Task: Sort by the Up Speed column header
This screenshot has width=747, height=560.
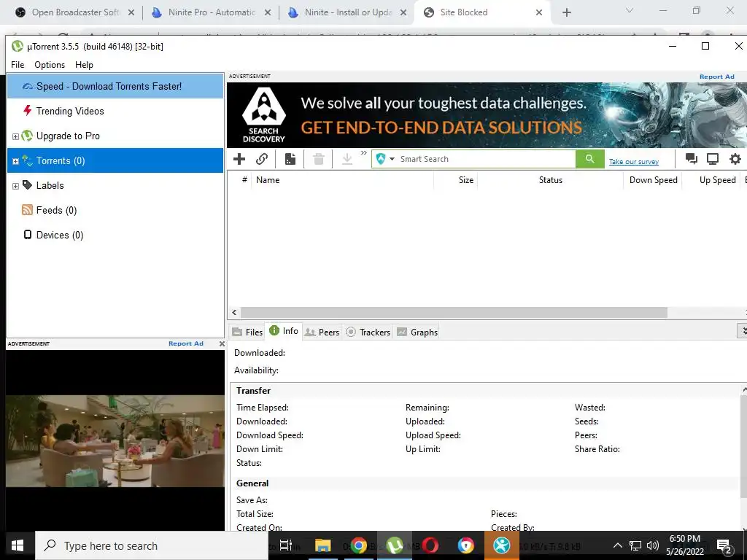Action: pos(711,180)
